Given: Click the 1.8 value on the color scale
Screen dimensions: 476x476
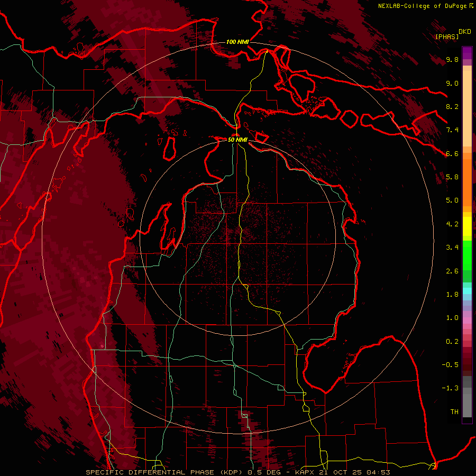Looking at the screenshot, I should pyautogui.click(x=452, y=295).
